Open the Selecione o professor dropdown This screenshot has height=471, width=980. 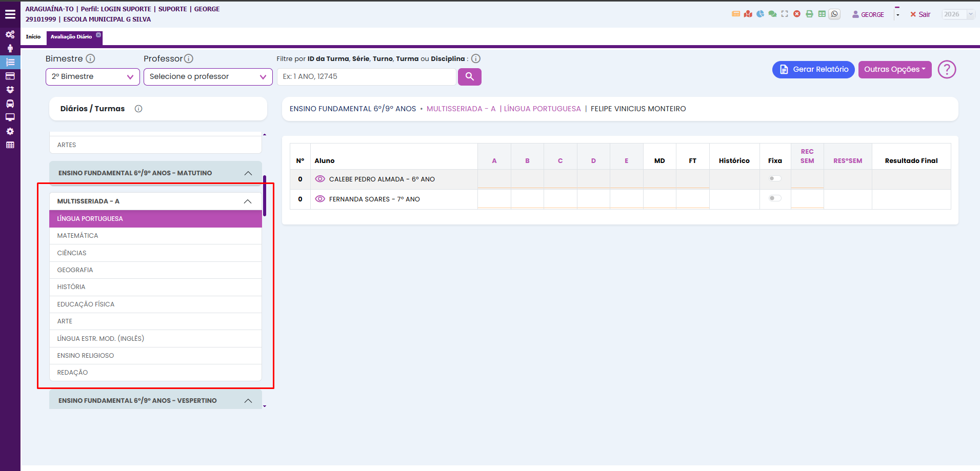coord(208,77)
